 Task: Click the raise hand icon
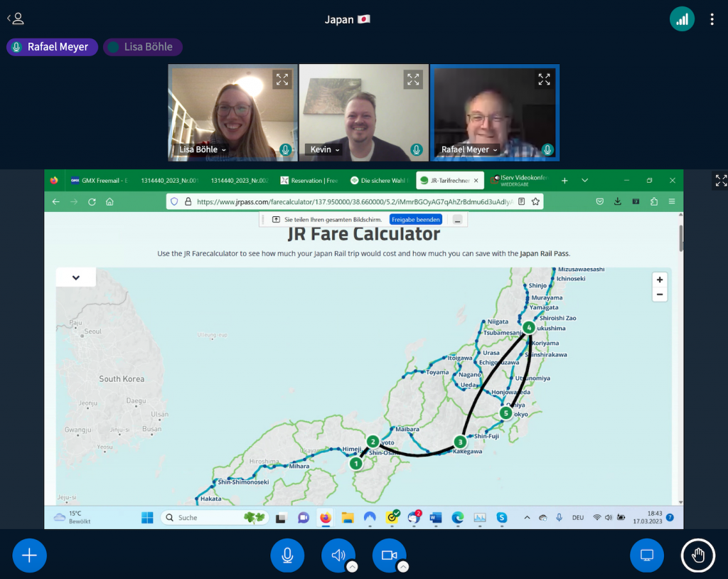(x=697, y=556)
